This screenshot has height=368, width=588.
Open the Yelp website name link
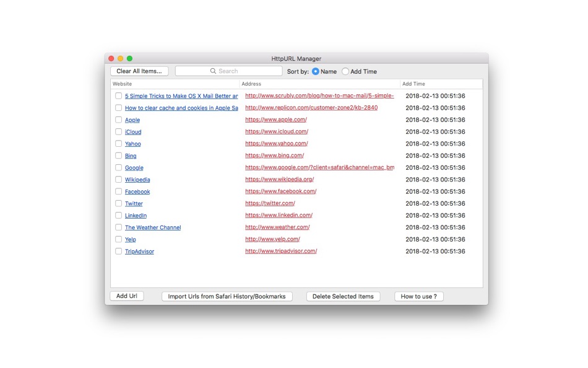tap(131, 240)
